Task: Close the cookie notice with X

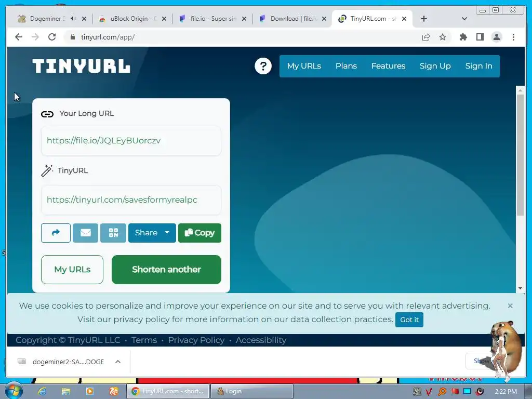Action: [x=510, y=305]
